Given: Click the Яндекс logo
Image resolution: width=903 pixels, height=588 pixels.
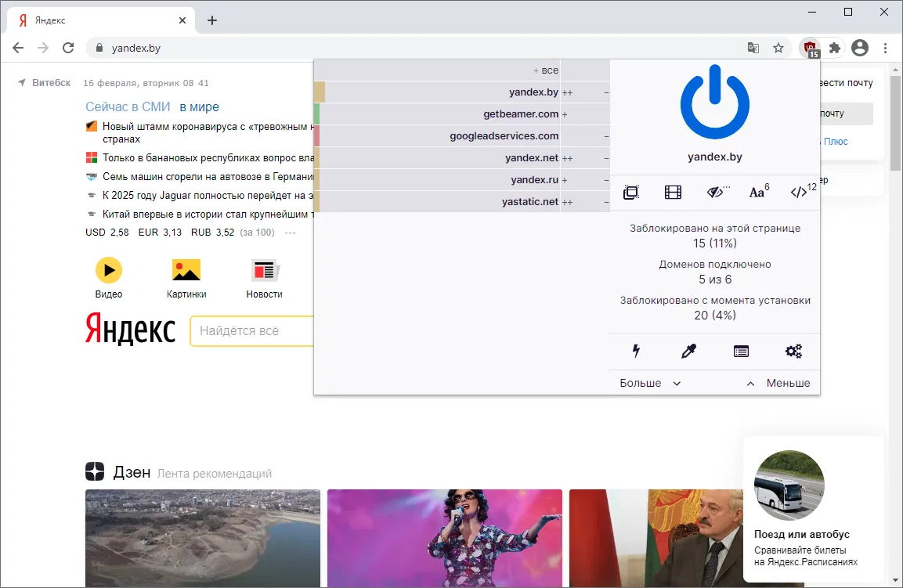Looking at the screenshot, I should pos(131,329).
